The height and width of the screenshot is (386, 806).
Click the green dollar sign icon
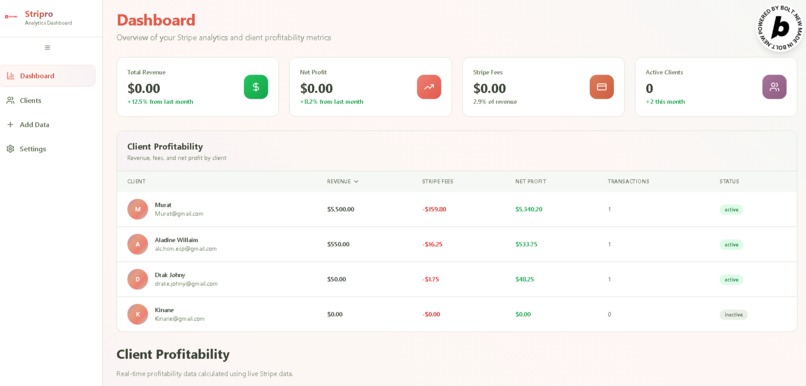coord(256,87)
